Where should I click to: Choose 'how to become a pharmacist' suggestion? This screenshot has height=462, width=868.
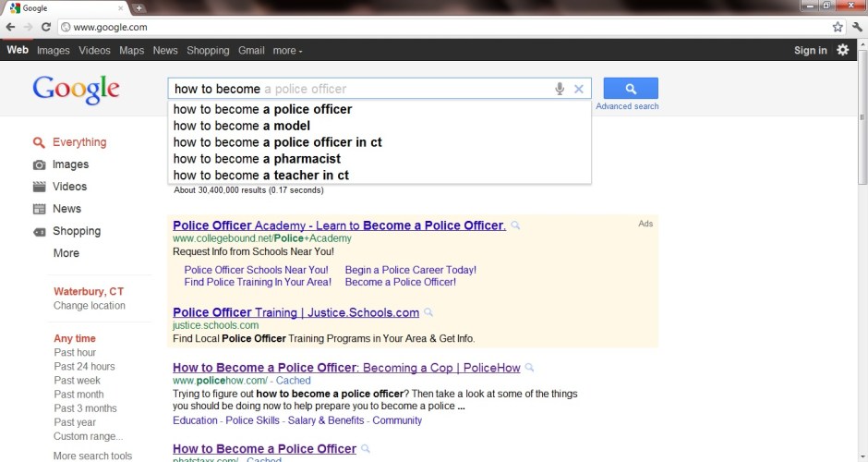(257, 159)
